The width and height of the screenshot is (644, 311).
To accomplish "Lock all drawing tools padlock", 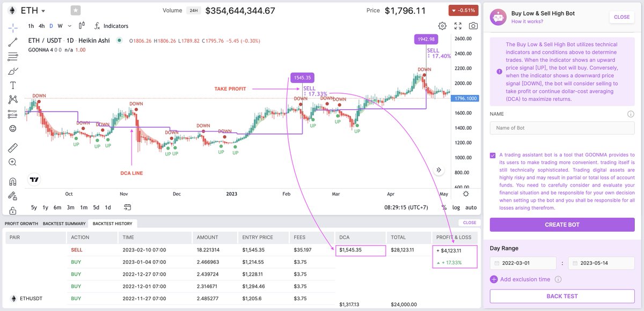I will (13, 210).
